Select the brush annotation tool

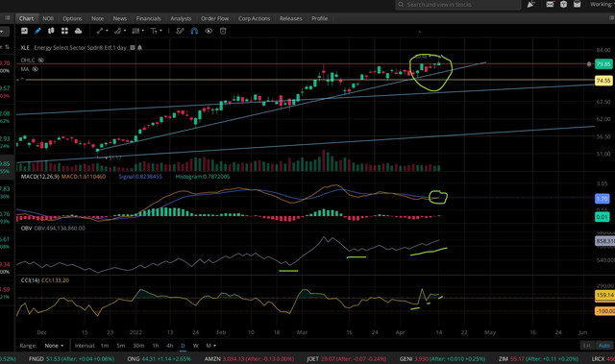pos(117,31)
